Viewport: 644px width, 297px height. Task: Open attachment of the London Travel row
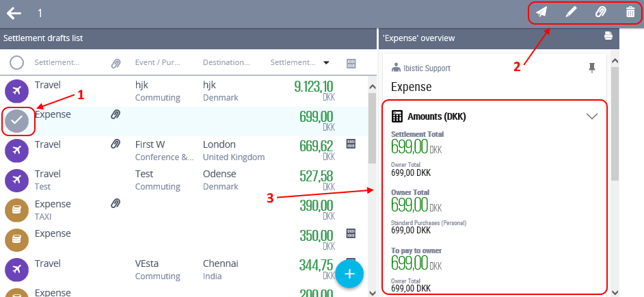[116, 144]
